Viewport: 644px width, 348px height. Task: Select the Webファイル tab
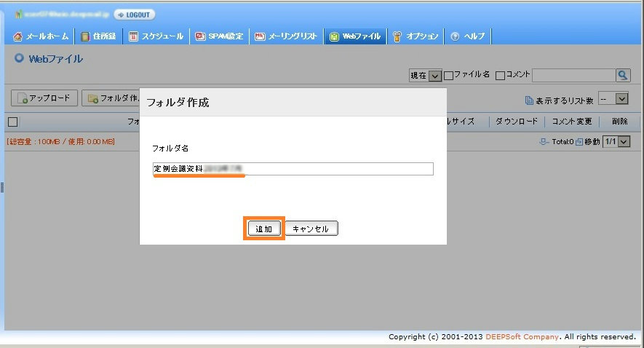point(355,36)
